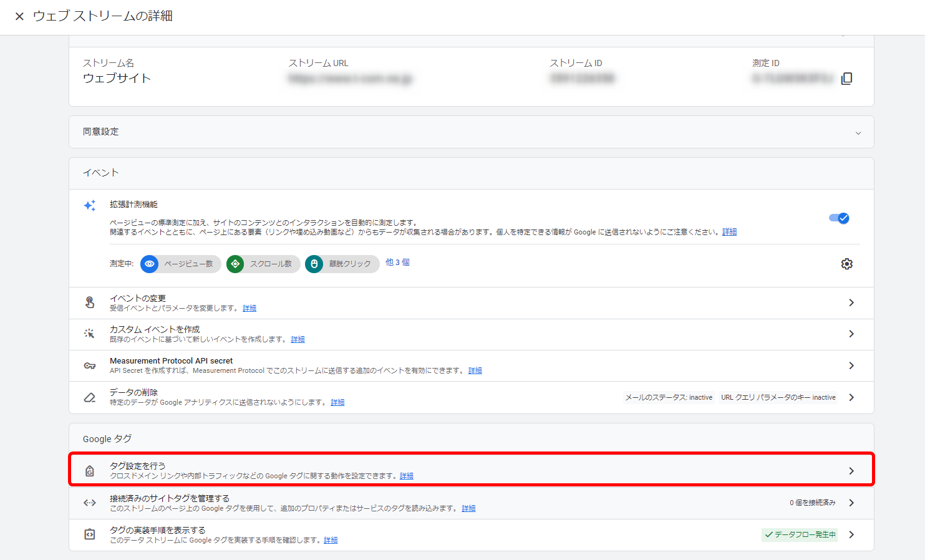Click the stream name ウェブサイト
The width and height of the screenshot is (925, 560).
tap(117, 78)
